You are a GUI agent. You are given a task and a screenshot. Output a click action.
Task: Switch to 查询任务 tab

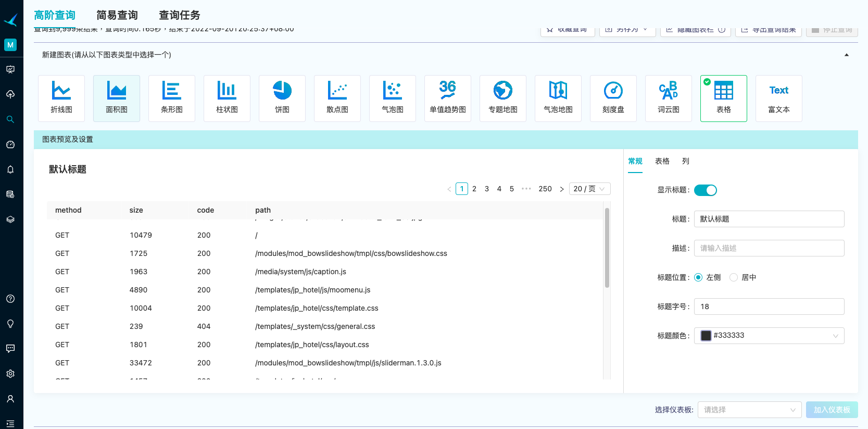[180, 15]
